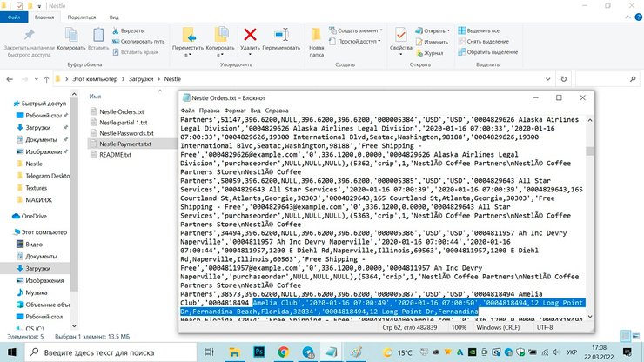Click the New Folder (Новая папка) icon

click(x=316, y=37)
